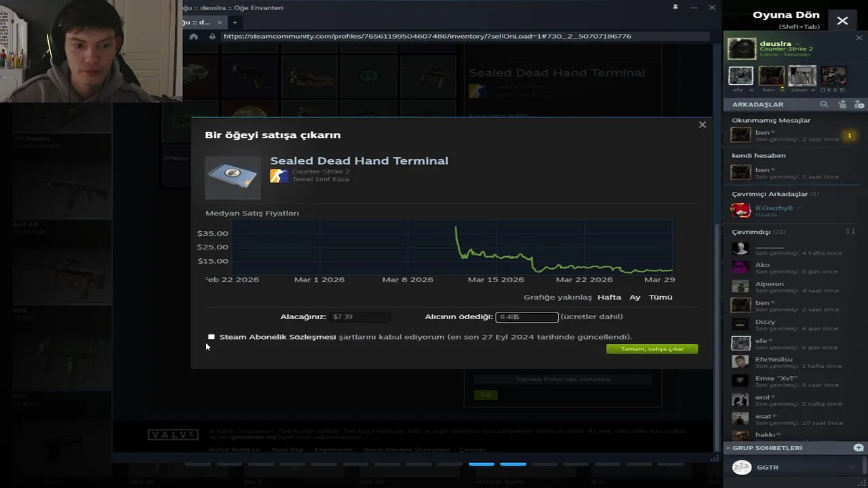
Task: Open chat with esat
Action: coord(791,420)
